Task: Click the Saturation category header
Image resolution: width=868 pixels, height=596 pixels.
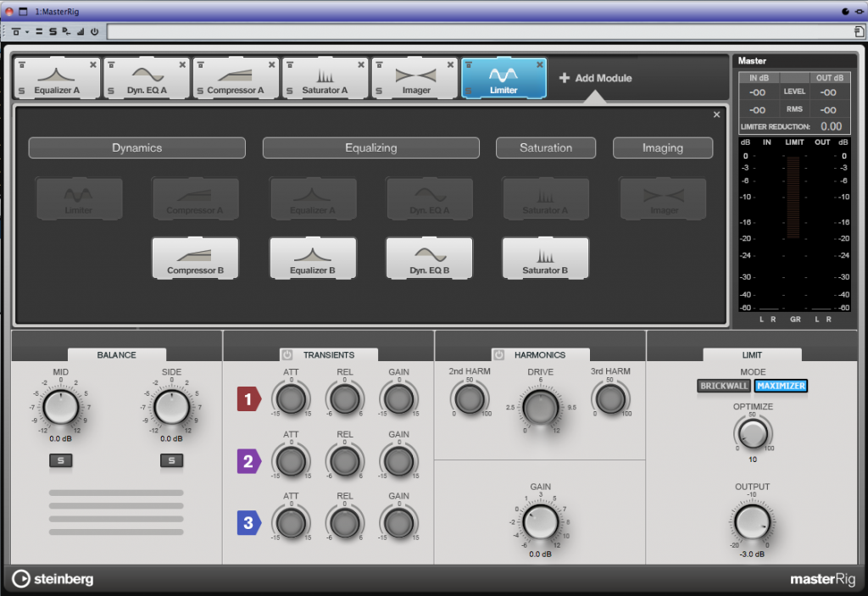Action: click(546, 148)
